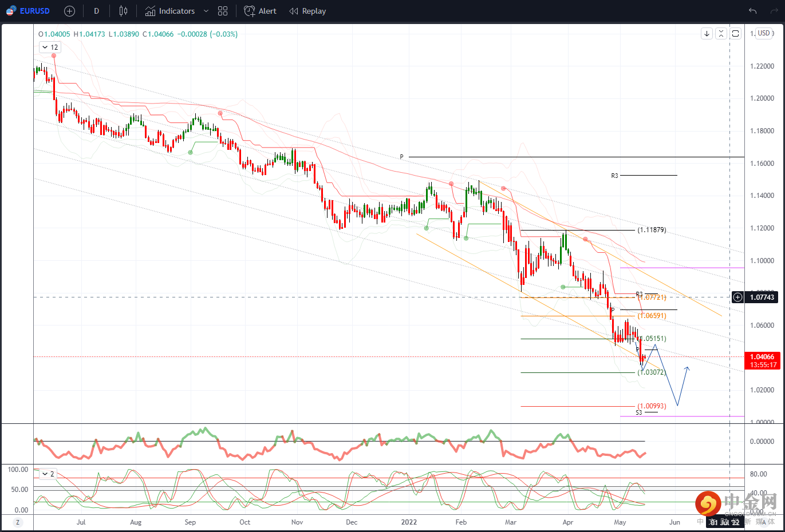
Task: Click 1.12000 on the price scale
Action: click(762, 228)
